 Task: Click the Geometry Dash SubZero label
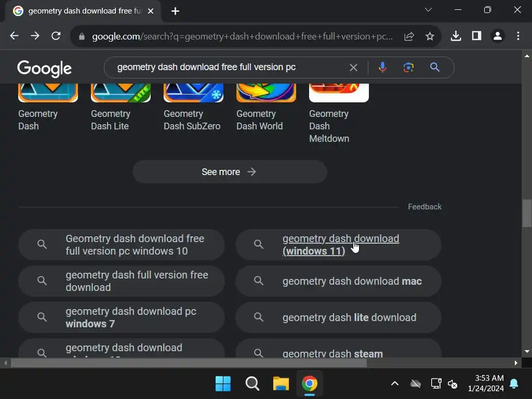click(192, 120)
